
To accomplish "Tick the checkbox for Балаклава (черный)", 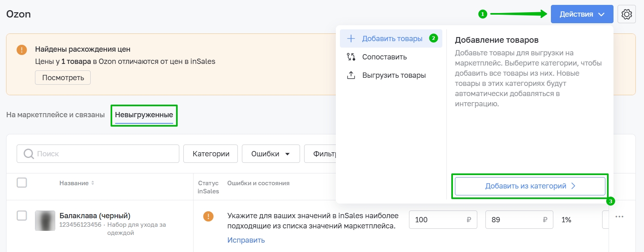I will tap(22, 216).
